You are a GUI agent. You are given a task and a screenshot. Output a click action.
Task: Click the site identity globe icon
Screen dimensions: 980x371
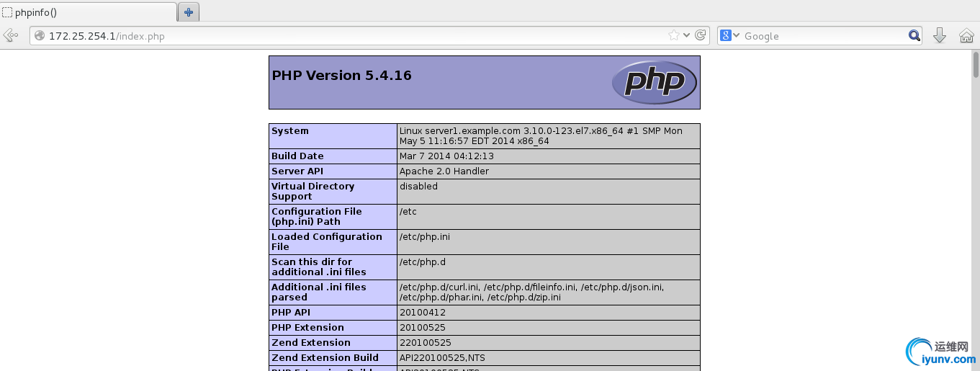click(x=40, y=35)
